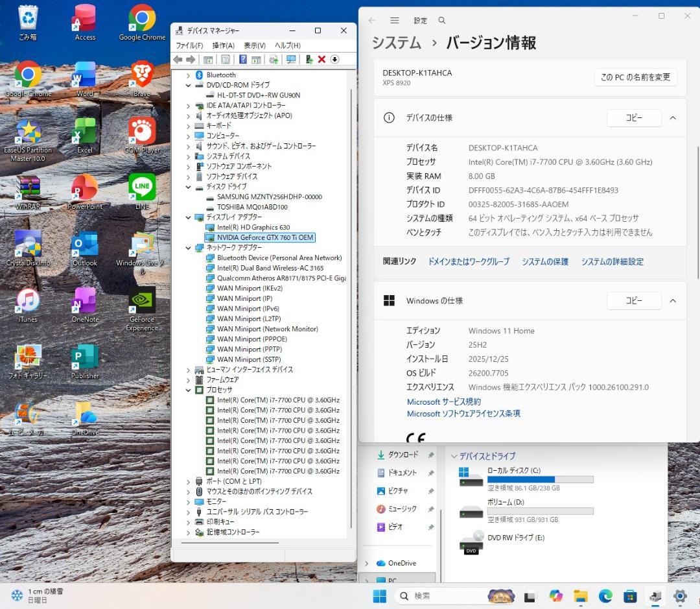Click Scan for hardware changes monitor icon
The image size is (700, 609).
(x=291, y=60)
